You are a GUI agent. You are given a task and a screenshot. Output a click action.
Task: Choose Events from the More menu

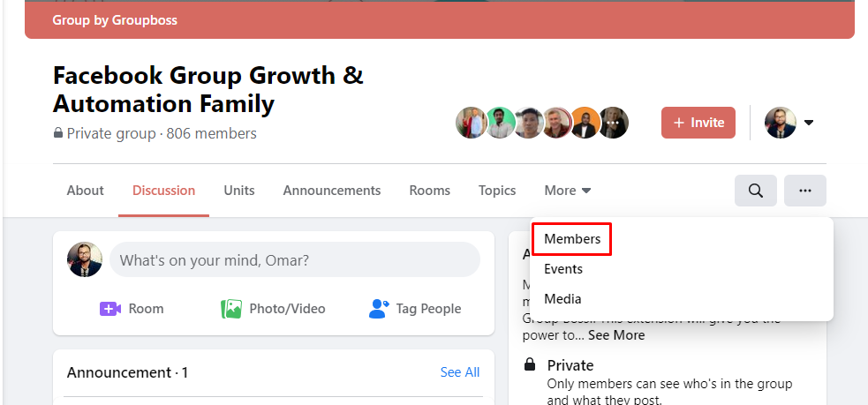pyautogui.click(x=563, y=269)
